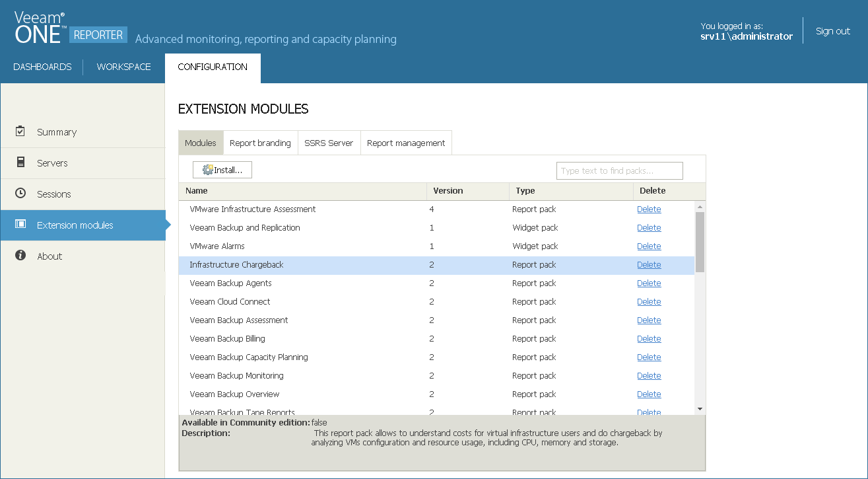
Task: Delete Veeam Backup Agents pack
Action: click(x=649, y=283)
